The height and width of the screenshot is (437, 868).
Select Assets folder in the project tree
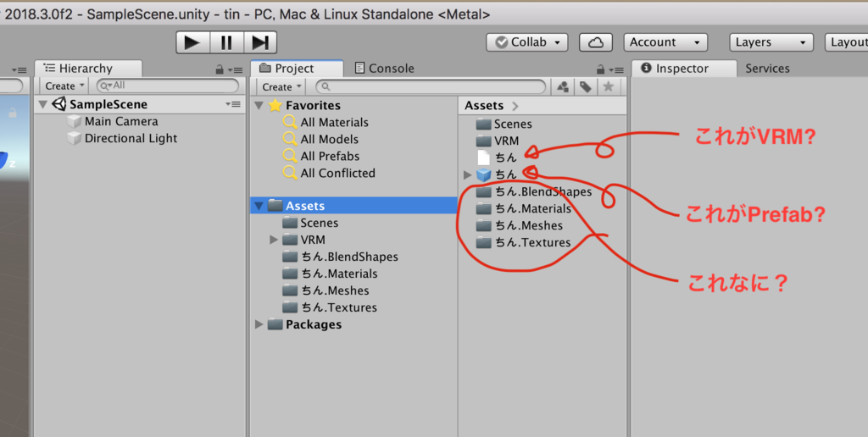pyautogui.click(x=353, y=206)
